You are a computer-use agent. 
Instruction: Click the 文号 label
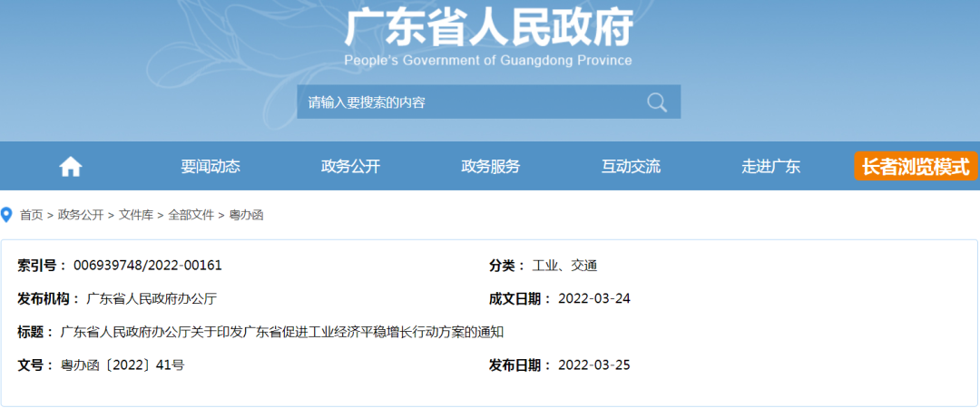tap(35, 364)
